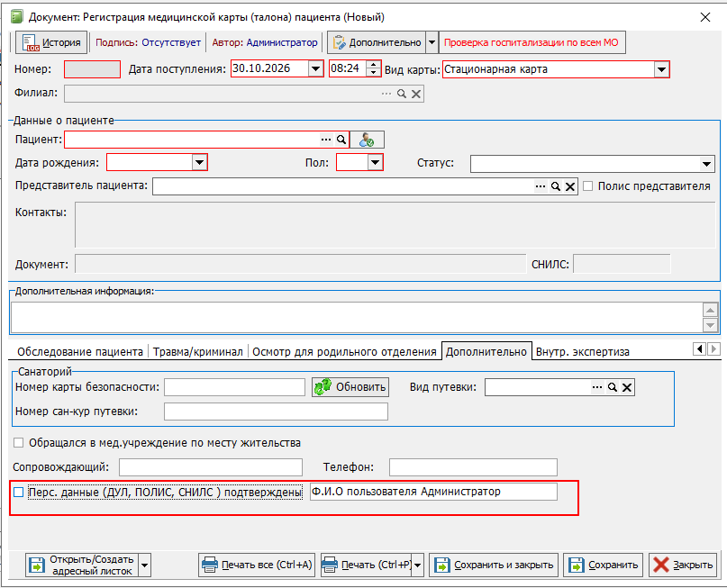Open the Дата рождения dropdown
This screenshot has height=588, width=727.
[x=199, y=163]
